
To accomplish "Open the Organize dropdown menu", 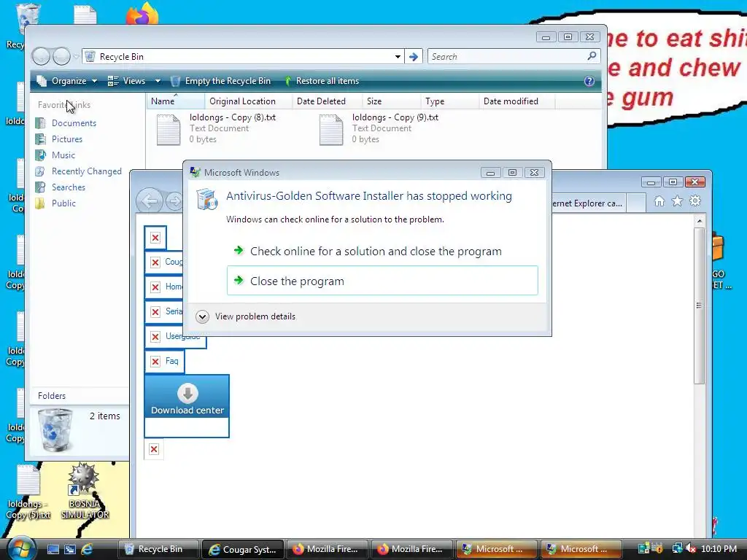I will click(x=67, y=81).
